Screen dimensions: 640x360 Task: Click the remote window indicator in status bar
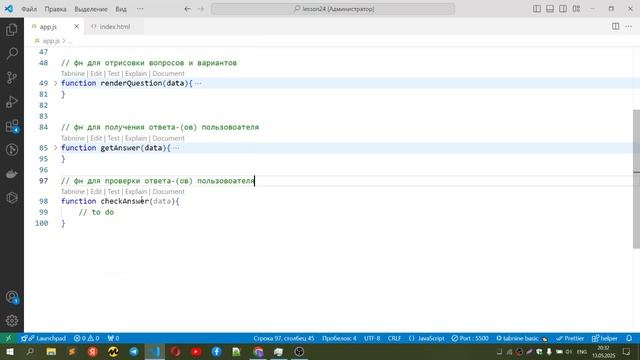coord(8,338)
